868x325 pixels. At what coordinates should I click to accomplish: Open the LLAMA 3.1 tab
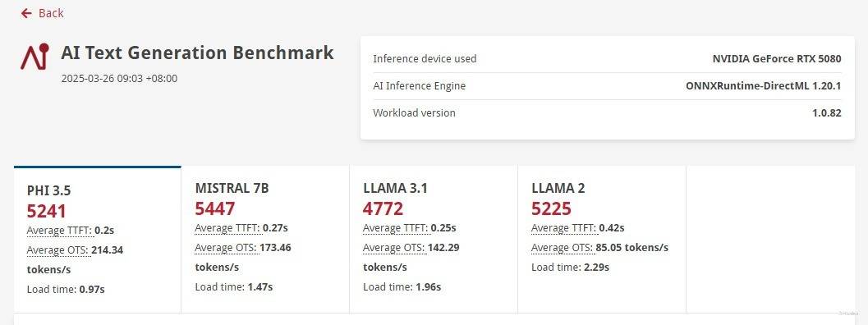[434, 240]
